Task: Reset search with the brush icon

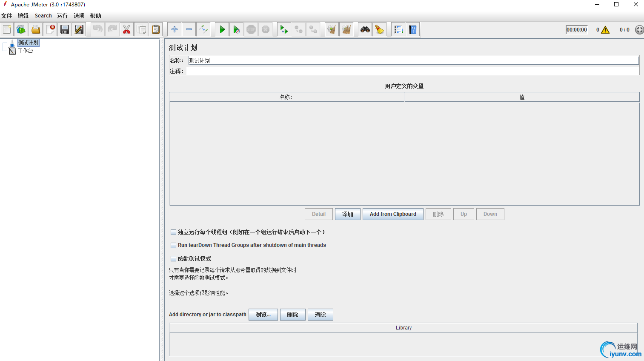Action: [380, 29]
